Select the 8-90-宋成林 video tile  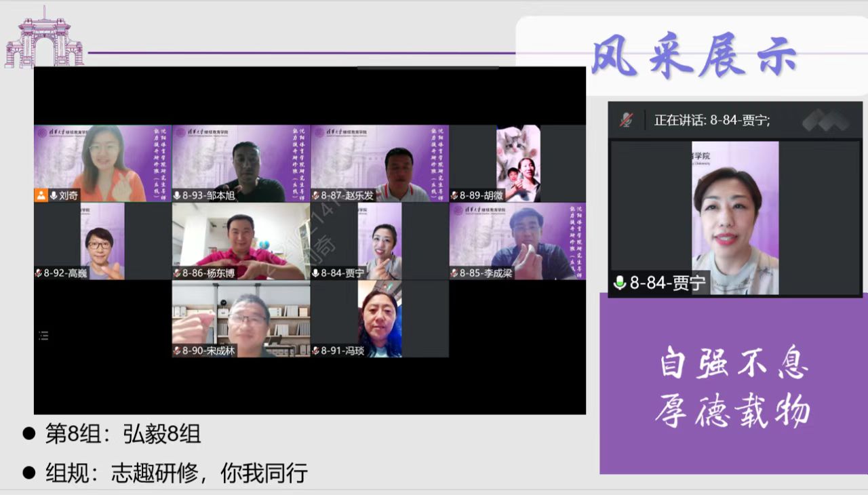pos(241,318)
